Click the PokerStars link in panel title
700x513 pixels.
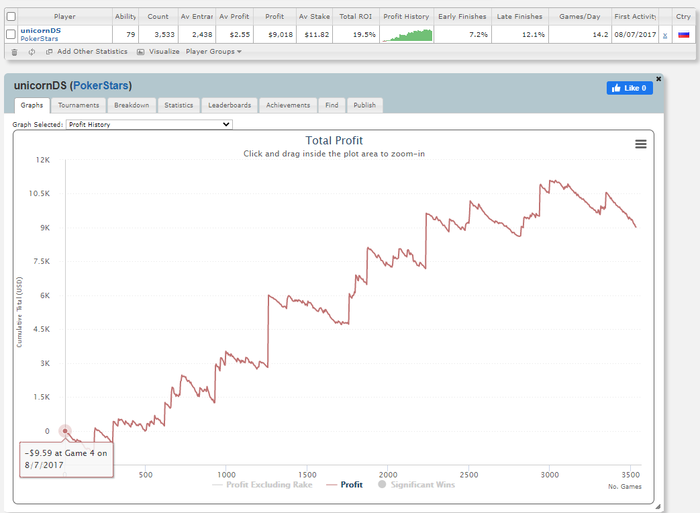pos(101,85)
